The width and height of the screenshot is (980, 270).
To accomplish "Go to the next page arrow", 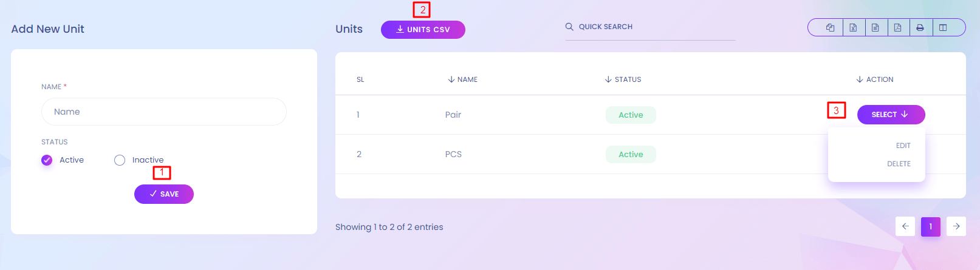I will (956, 226).
